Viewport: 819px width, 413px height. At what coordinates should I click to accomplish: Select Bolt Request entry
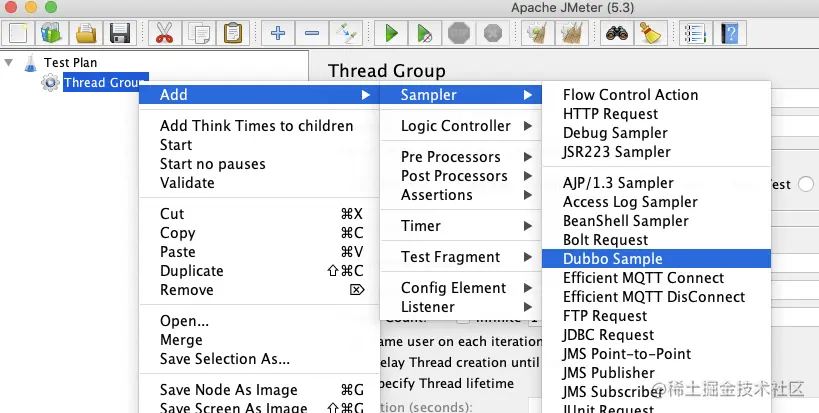pyautogui.click(x=656, y=240)
